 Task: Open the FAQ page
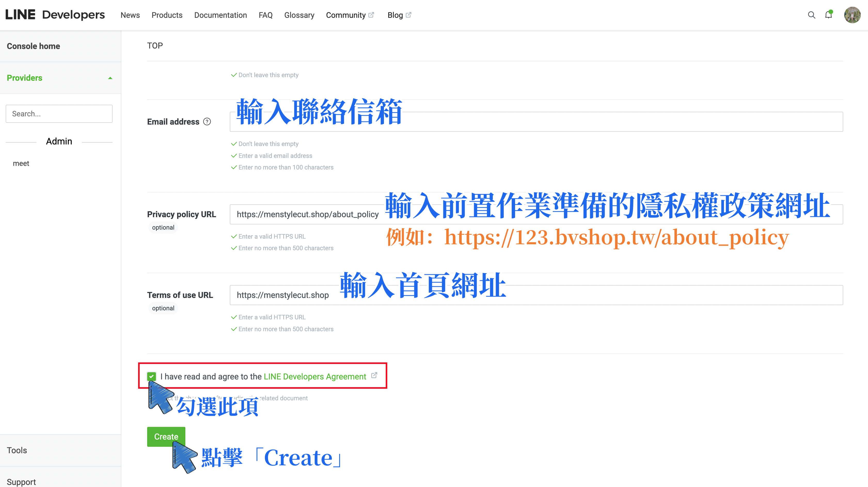[265, 15]
